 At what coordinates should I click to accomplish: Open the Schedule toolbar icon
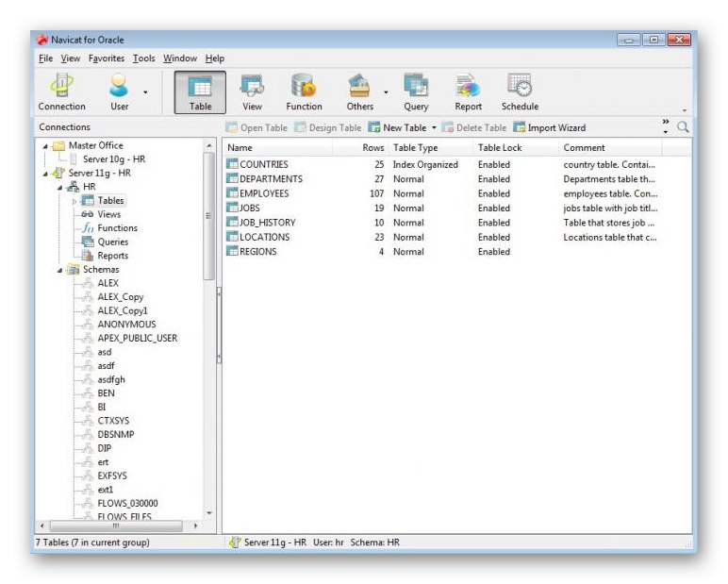[520, 92]
